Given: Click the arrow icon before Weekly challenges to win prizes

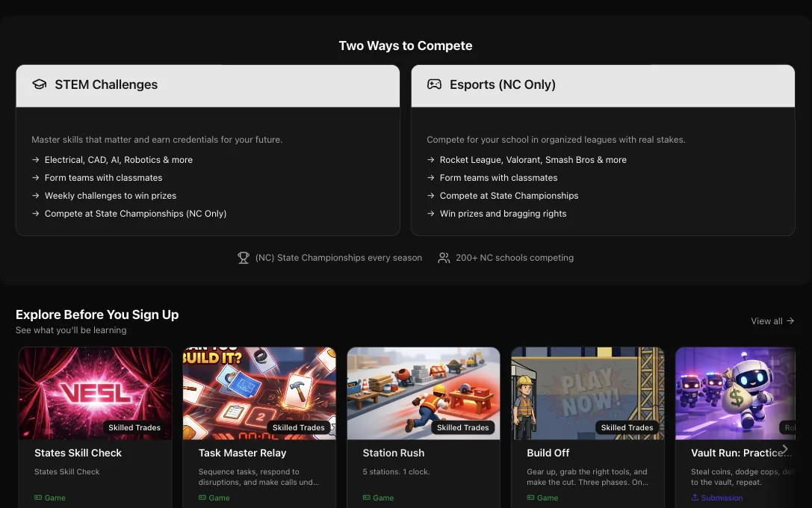Looking at the screenshot, I should pos(35,196).
